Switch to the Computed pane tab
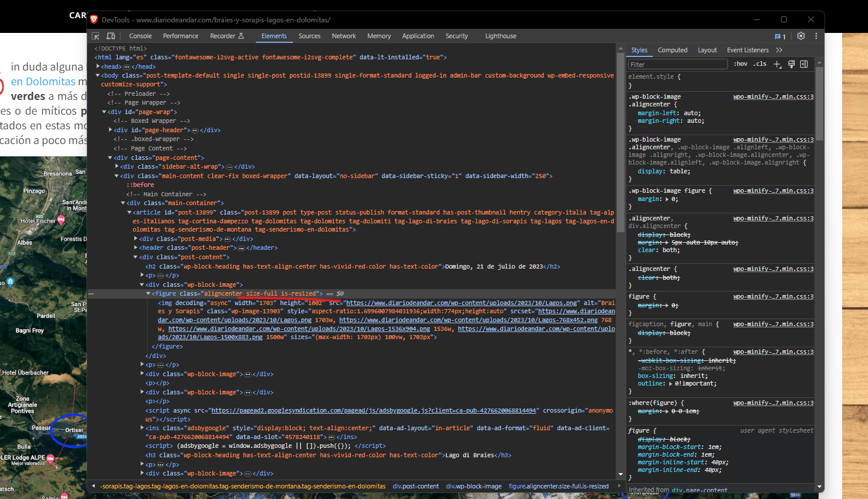The image size is (868, 499). (673, 50)
